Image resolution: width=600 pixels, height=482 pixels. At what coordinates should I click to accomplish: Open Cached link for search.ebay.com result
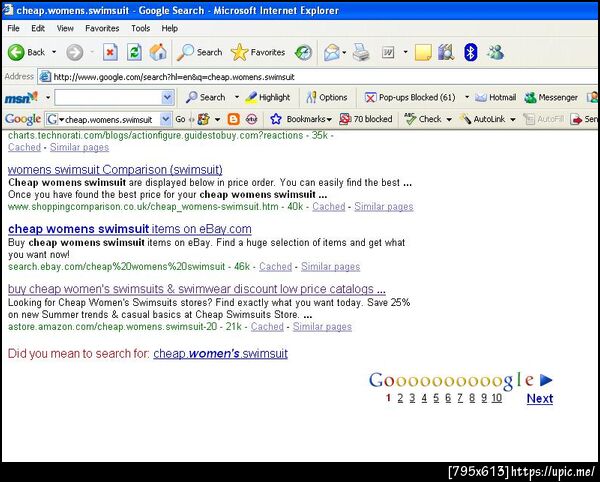point(276,267)
